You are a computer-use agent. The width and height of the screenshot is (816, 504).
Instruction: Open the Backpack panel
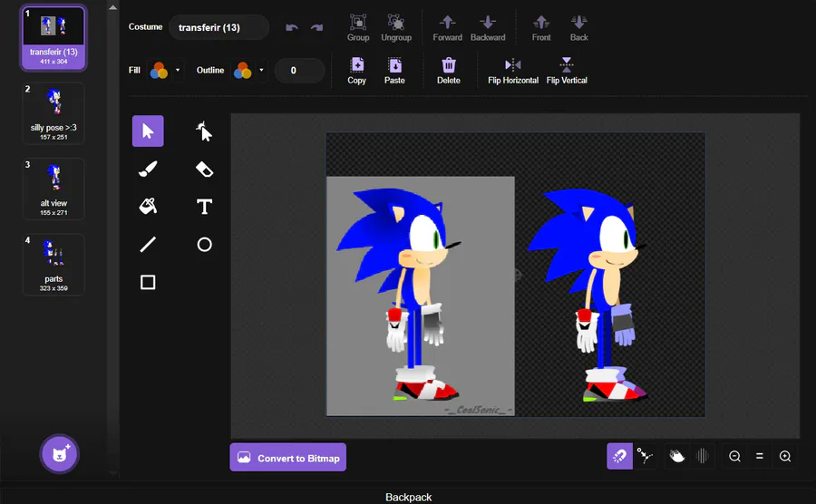pyautogui.click(x=409, y=497)
